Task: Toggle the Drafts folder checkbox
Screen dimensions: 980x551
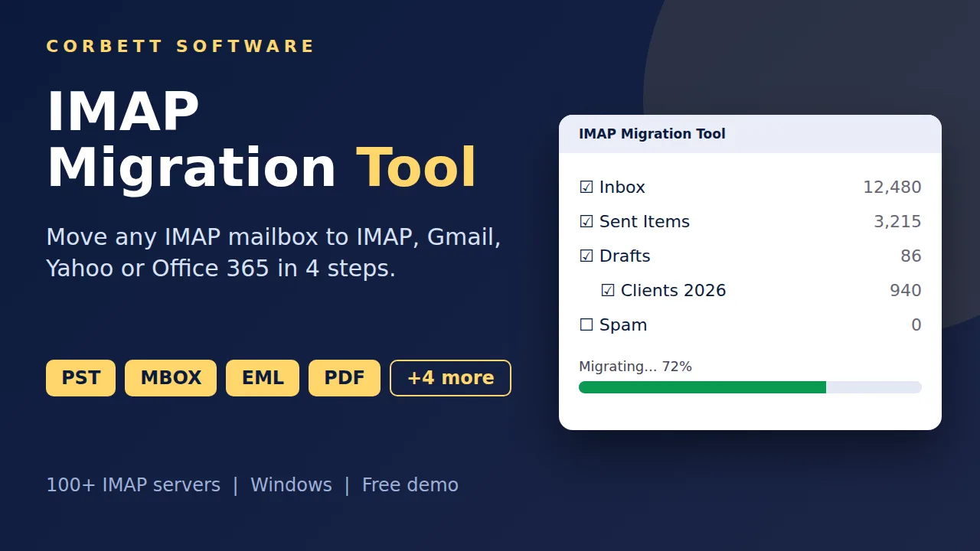Action: pyautogui.click(x=586, y=256)
